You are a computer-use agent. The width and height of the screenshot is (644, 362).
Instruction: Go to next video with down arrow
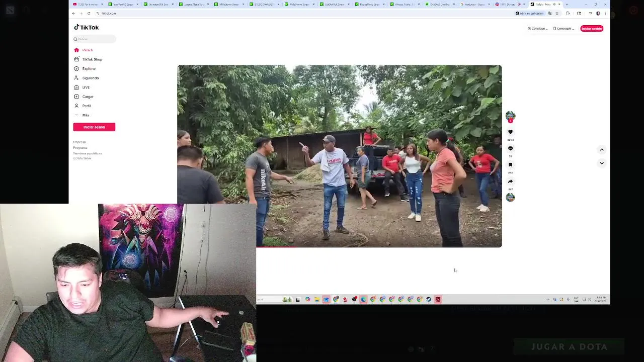[x=601, y=163]
